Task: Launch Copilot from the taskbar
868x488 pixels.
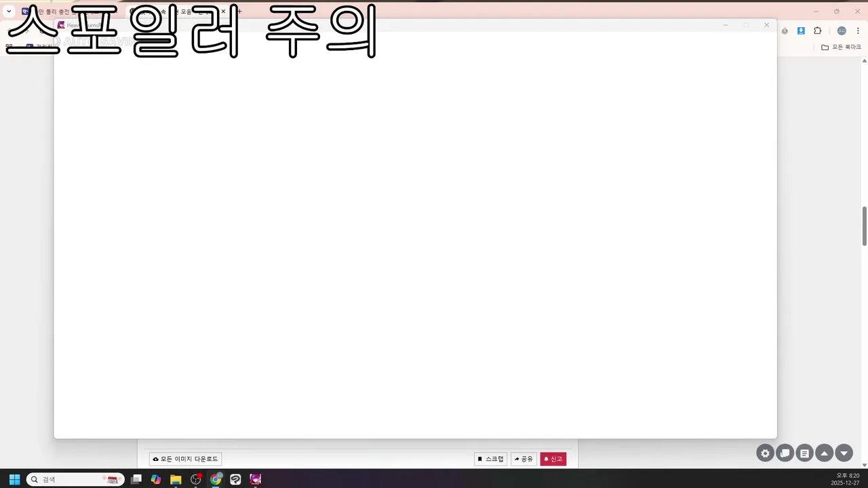Action: (x=156, y=479)
